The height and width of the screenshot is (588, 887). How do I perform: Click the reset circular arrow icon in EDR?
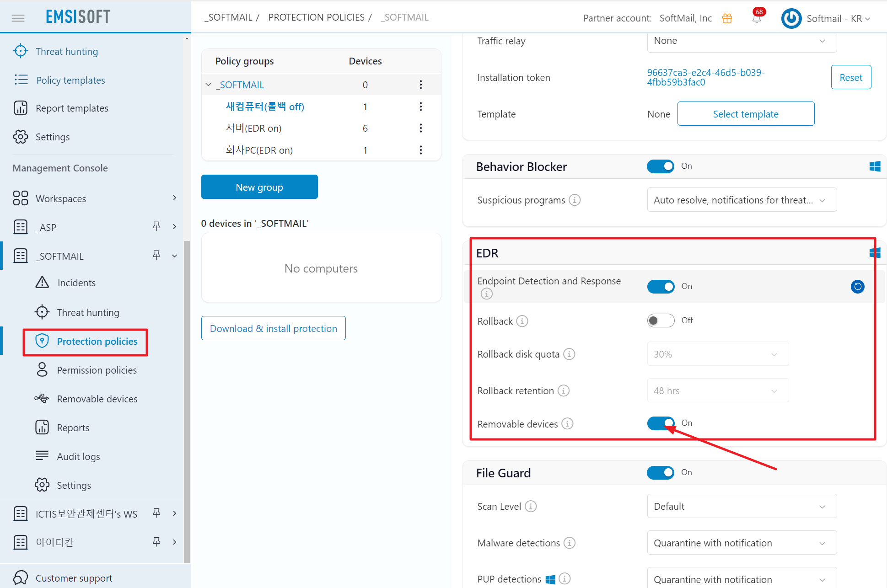click(857, 287)
